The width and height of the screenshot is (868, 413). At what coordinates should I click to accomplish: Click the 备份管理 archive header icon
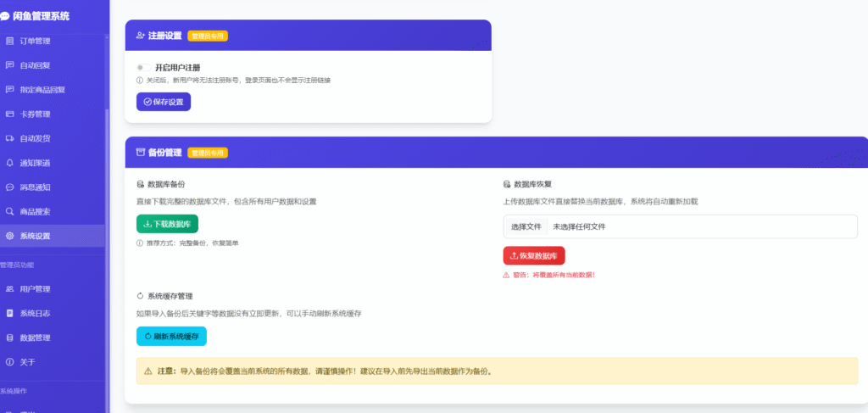(x=141, y=153)
